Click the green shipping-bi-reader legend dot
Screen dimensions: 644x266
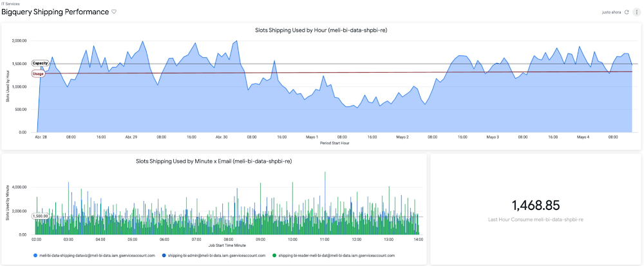[x=274, y=256]
